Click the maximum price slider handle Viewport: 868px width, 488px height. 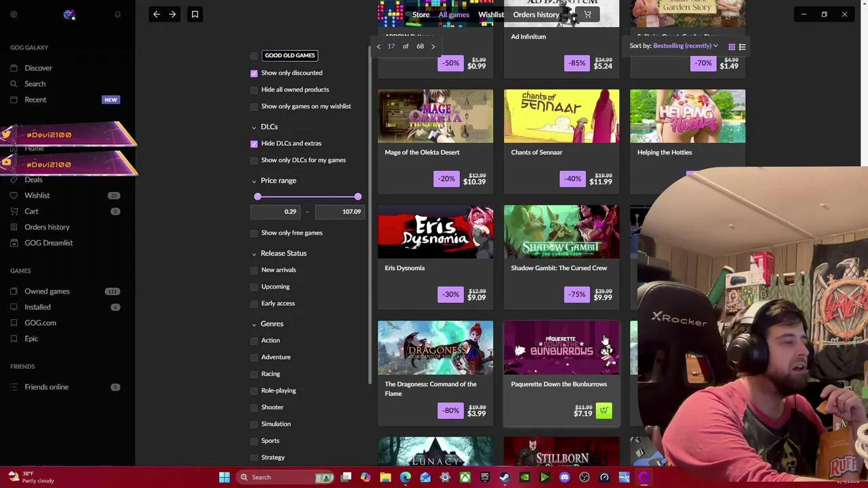[358, 197]
